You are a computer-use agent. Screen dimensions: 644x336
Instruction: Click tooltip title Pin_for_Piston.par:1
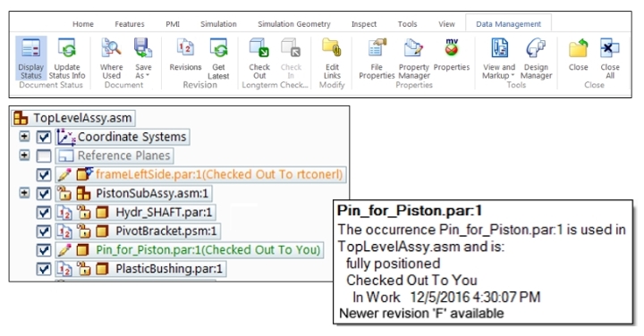(410, 211)
